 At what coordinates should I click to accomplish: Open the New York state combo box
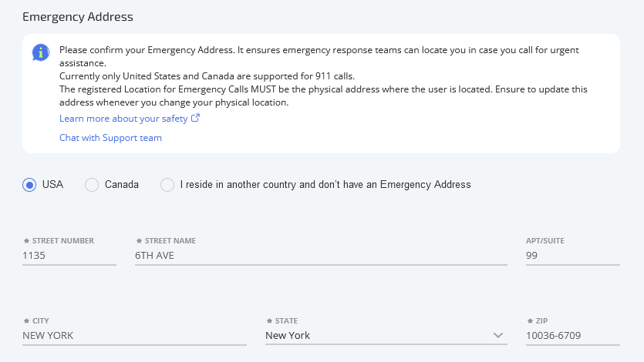click(x=386, y=335)
